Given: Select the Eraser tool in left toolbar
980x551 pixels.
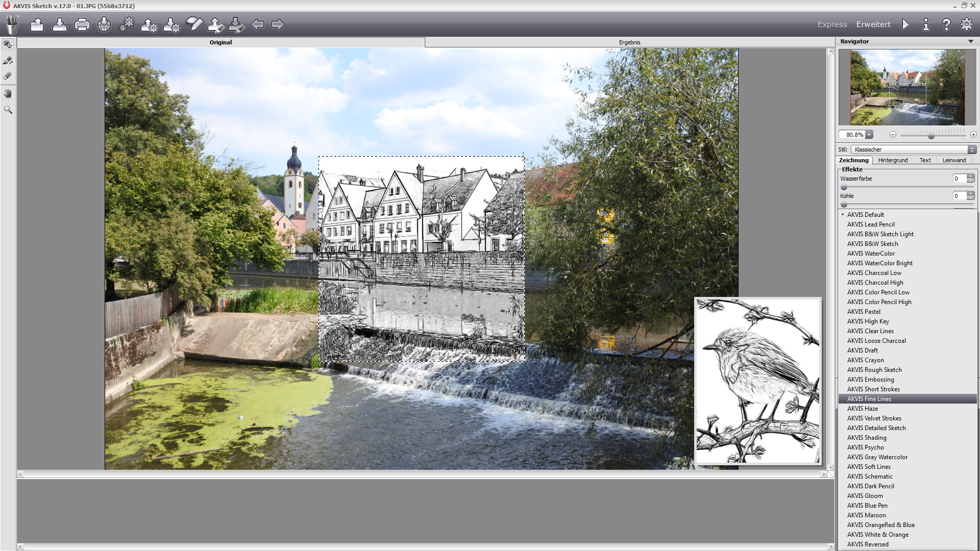Looking at the screenshot, I should point(8,77).
